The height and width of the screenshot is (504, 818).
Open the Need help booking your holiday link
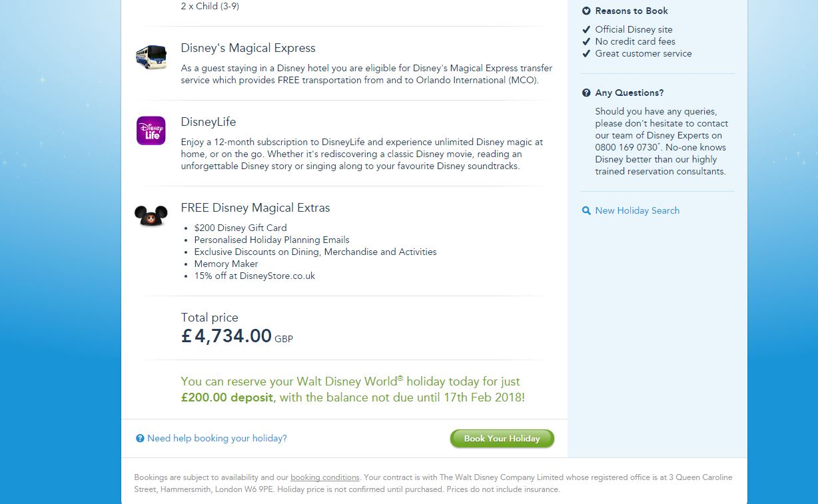[217, 439]
